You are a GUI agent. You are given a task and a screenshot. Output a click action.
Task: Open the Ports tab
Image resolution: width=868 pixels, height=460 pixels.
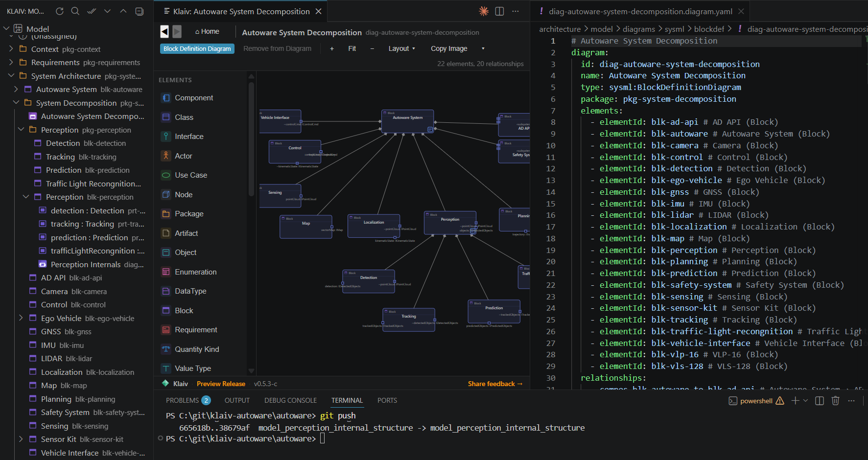click(x=387, y=400)
